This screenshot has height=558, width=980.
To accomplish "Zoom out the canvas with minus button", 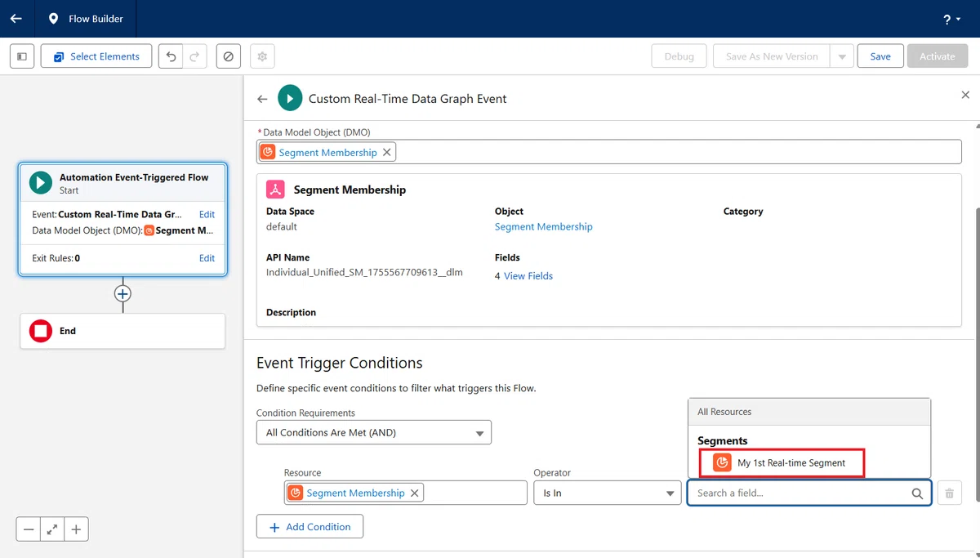I will tap(29, 529).
